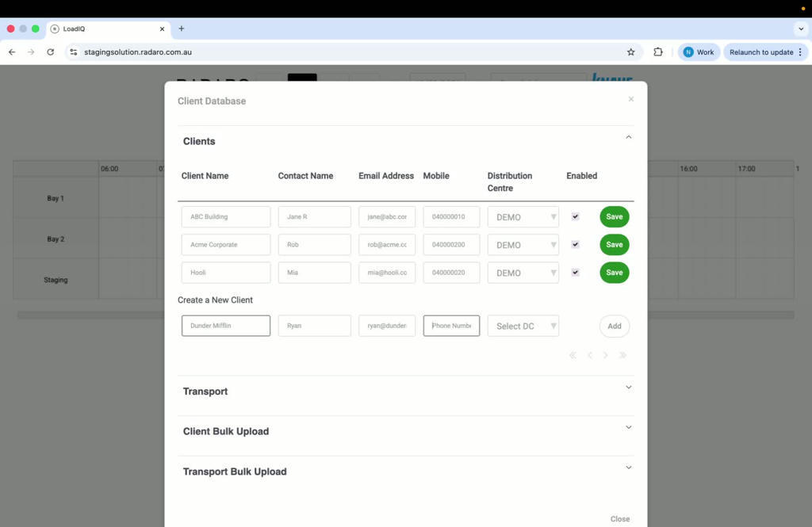Collapse the Clients section
The image size is (812, 527).
click(628, 137)
